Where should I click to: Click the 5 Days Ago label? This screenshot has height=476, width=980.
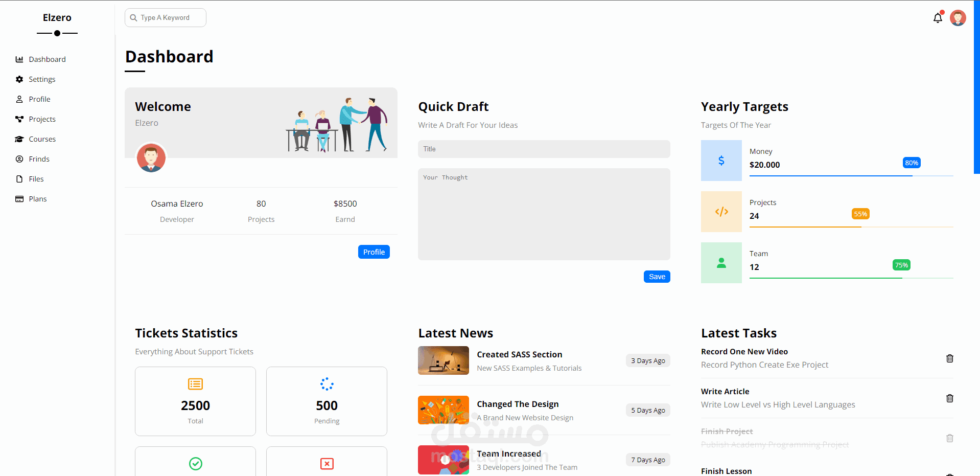tap(648, 410)
